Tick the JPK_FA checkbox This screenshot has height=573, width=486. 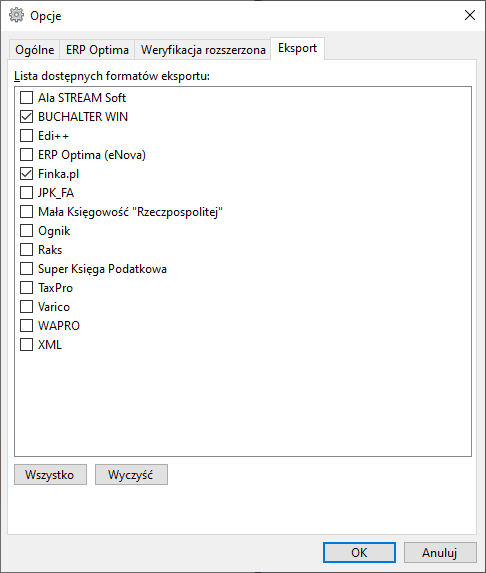pyautogui.click(x=26, y=193)
